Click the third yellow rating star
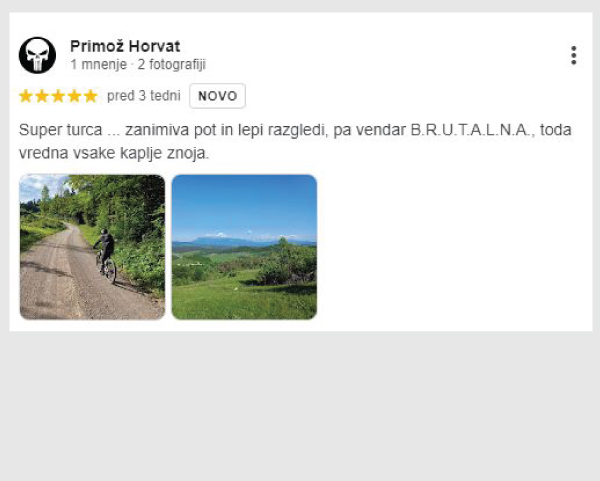Viewport: 600px width, 481px height. 58,96
